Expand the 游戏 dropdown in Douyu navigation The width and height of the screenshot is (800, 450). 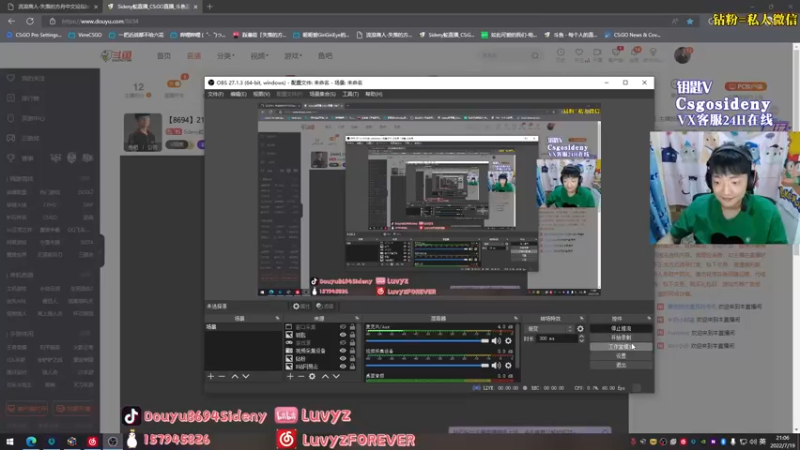293,56
